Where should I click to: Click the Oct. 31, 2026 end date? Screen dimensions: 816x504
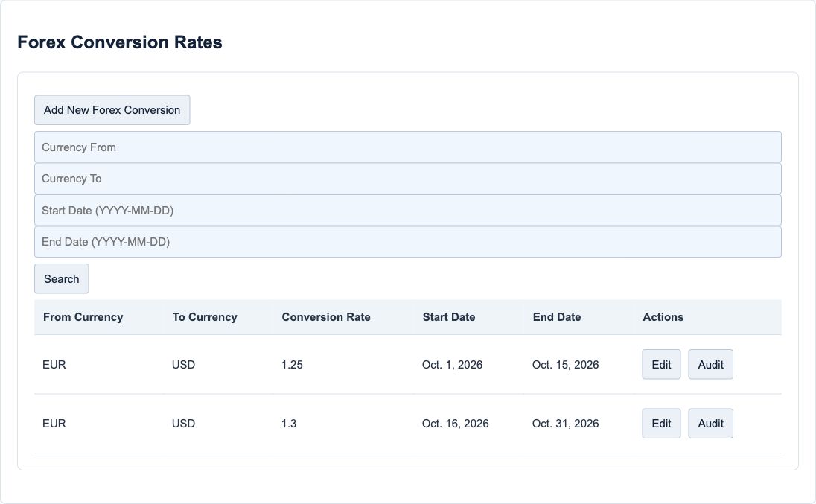(x=565, y=424)
